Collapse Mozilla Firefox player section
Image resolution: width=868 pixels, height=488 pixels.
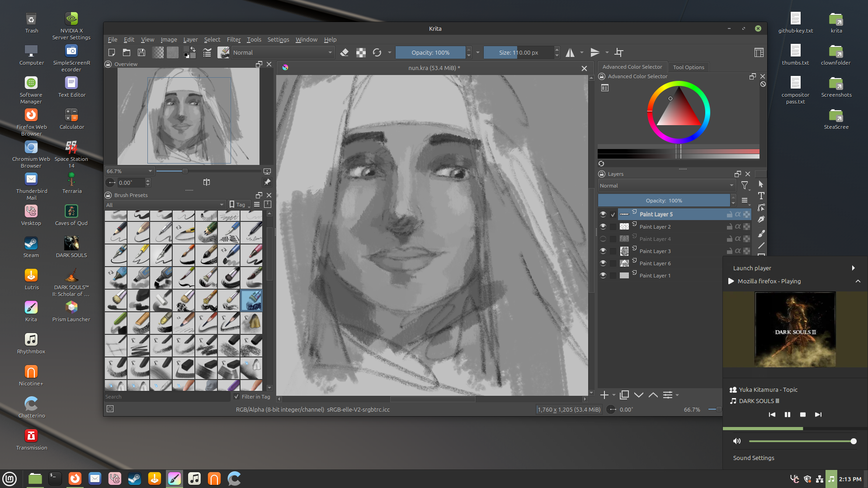tap(858, 281)
